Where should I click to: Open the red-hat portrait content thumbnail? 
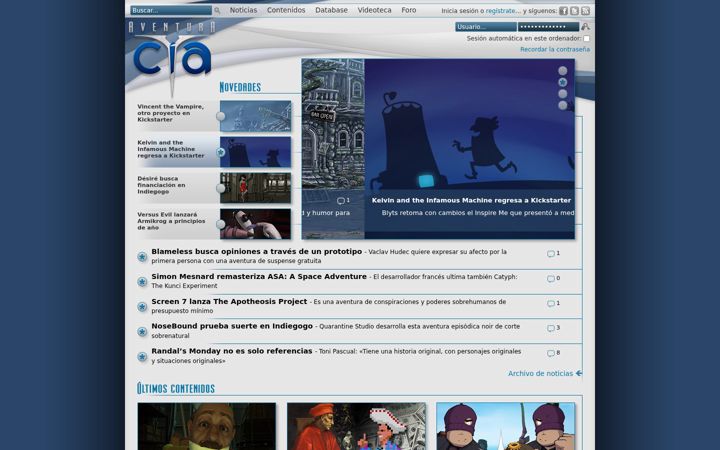(x=356, y=427)
